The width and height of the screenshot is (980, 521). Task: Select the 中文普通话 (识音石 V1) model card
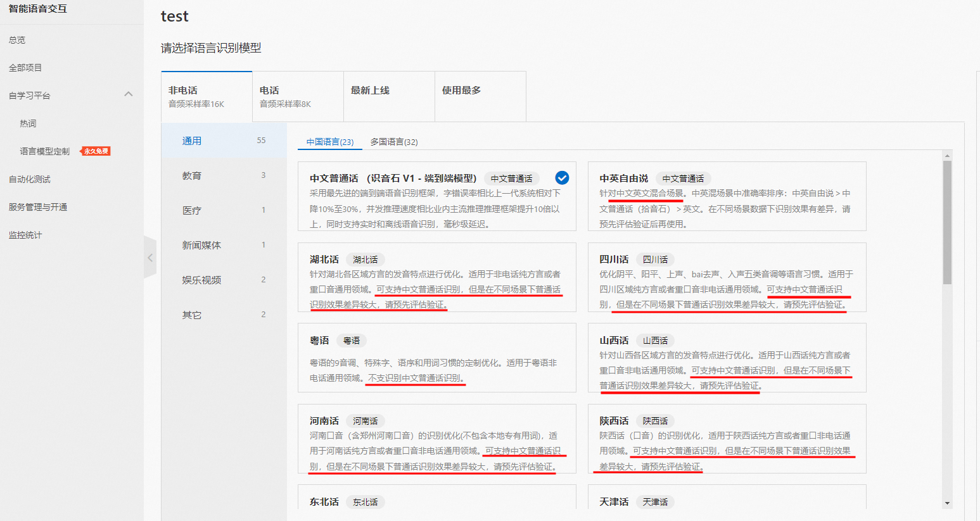(437, 196)
